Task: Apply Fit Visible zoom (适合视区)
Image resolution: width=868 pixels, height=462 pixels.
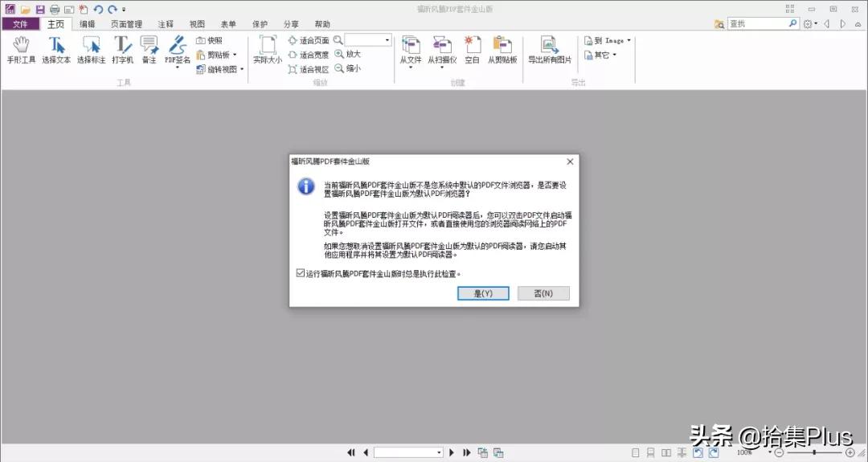Action: 309,69
